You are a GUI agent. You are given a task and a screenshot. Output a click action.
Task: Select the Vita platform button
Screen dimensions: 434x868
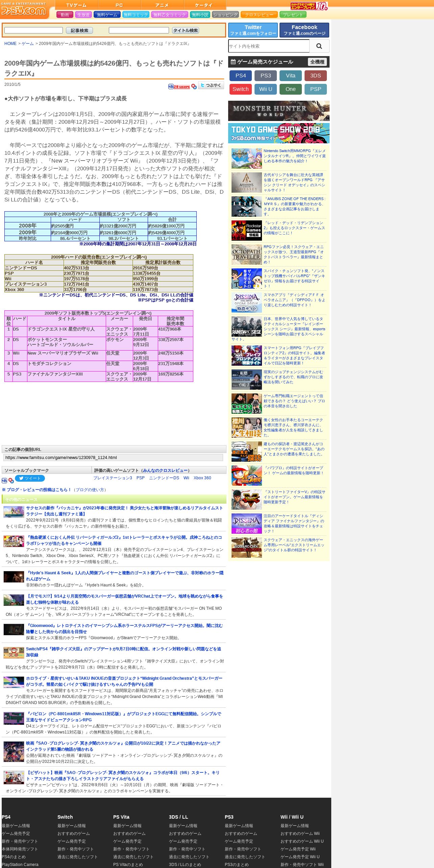291,76
